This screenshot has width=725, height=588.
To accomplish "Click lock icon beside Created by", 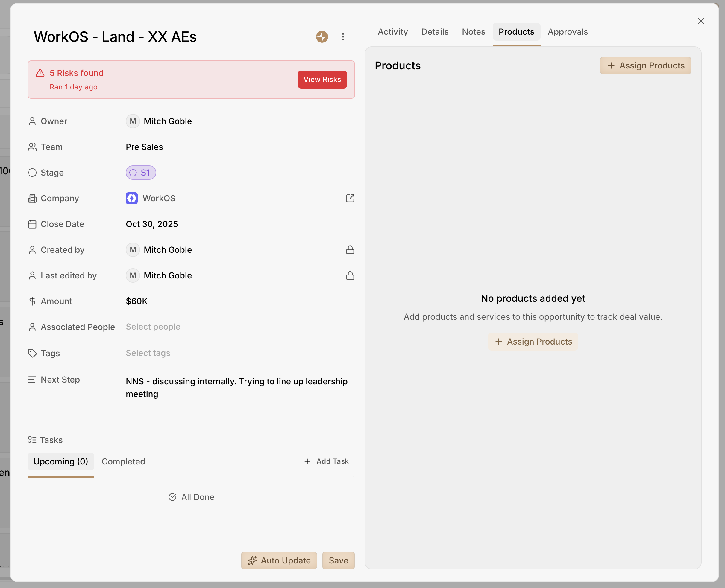I will [350, 250].
